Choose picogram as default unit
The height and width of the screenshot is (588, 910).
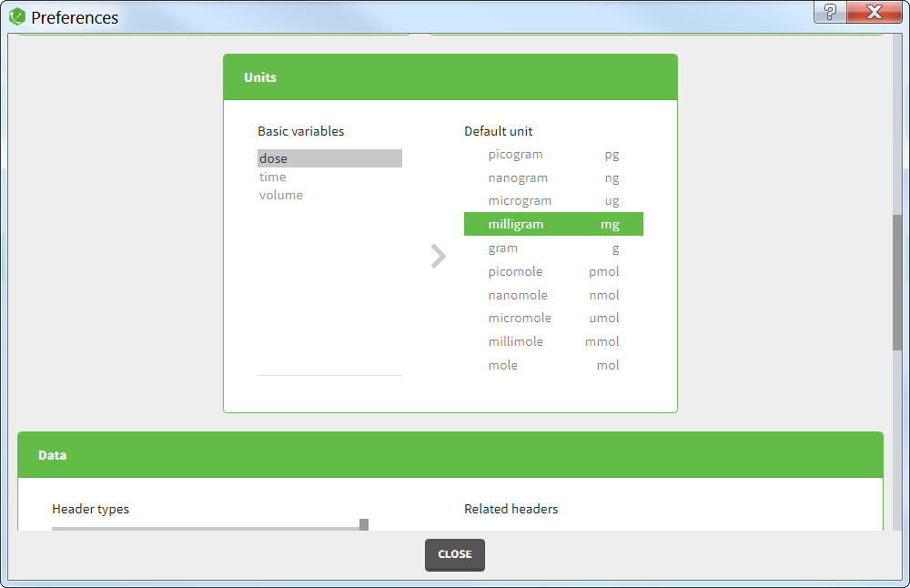click(x=553, y=155)
